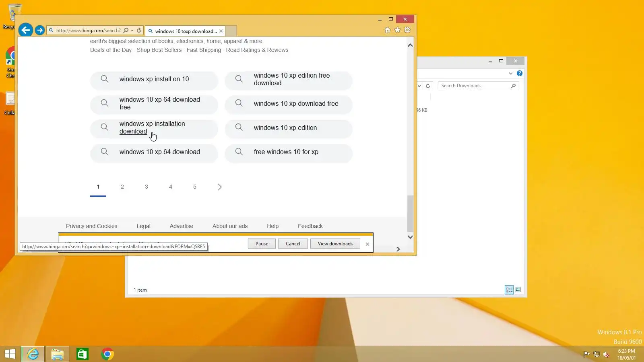The width and height of the screenshot is (644, 362).
Task: Close the 'windows 10 toxp download' tab
Action: (221, 31)
